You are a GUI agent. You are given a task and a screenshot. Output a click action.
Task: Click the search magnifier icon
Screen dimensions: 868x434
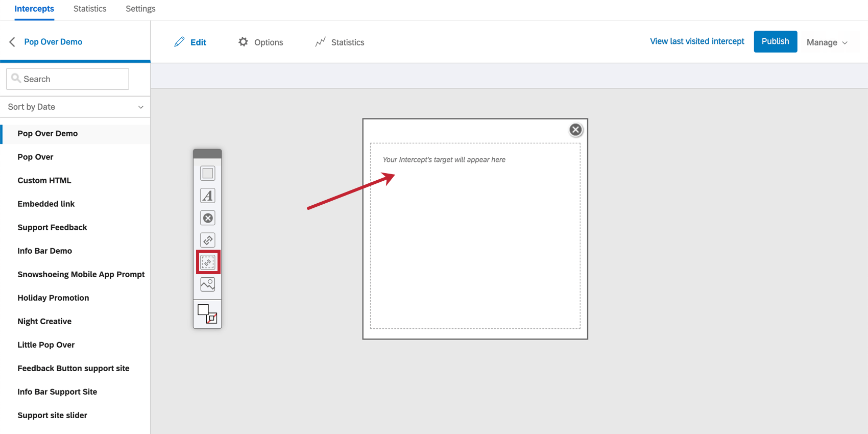tap(16, 78)
